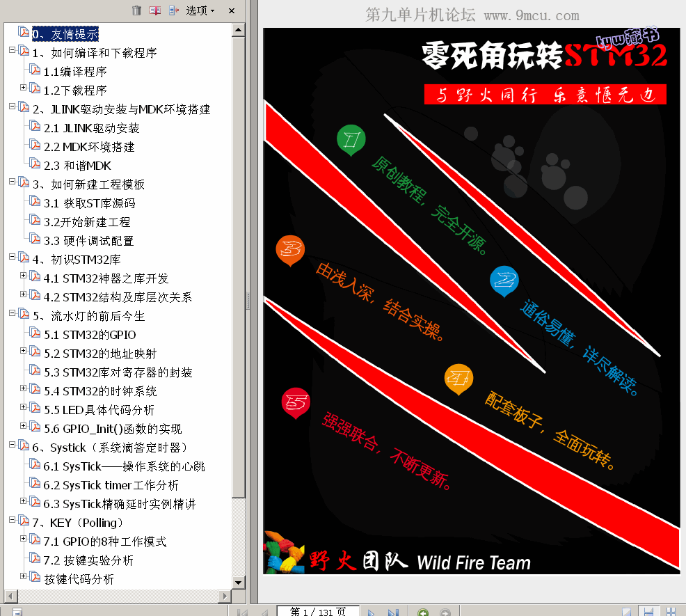Click the page icon beside 4.1 STM32神器之库开发
This screenshot has width=686, height=616.
[35, 277]
